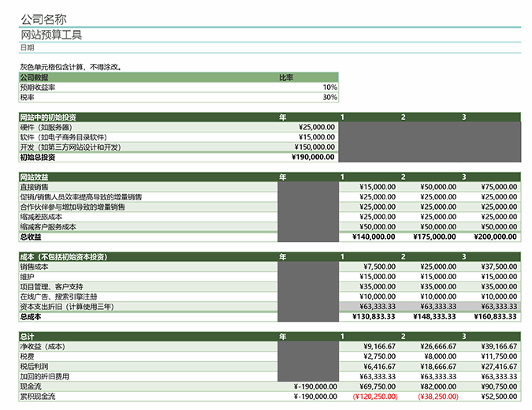Viewport: 532px width, 410px height.
Task: Click the 维护 row label
Action: [27, 277]
